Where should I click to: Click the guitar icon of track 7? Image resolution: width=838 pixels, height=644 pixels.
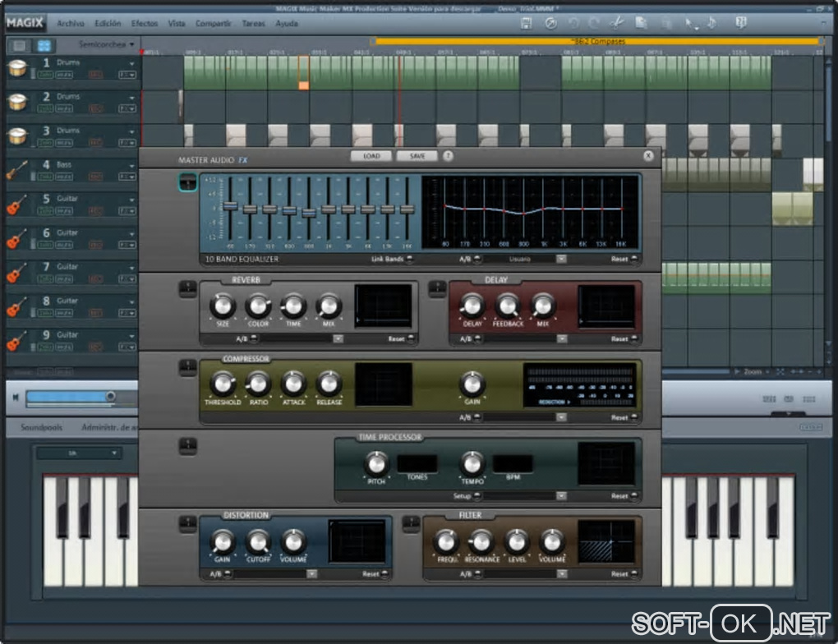click(x=17, y=272)
